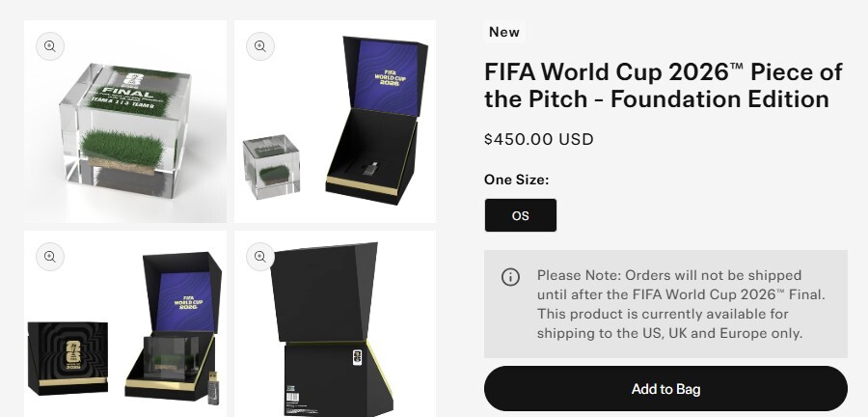Click the small cube in second product image
The image size is (868, 417).
[271, 167]
